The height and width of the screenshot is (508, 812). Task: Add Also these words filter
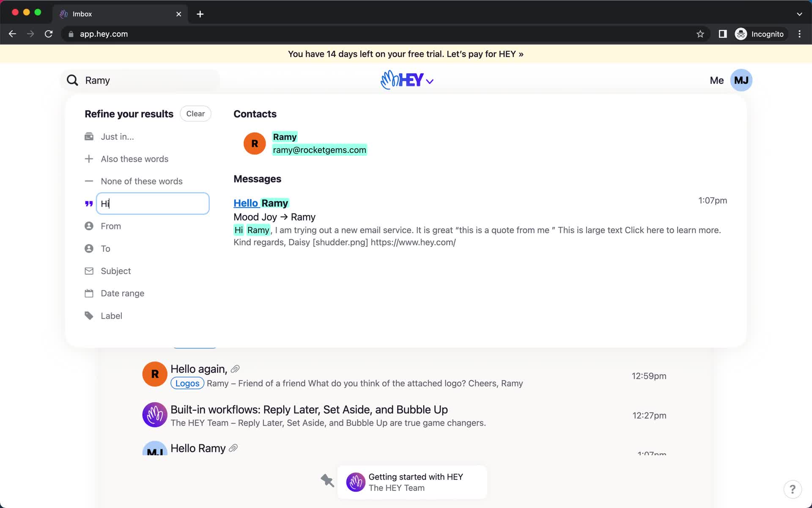pos(134,159)
